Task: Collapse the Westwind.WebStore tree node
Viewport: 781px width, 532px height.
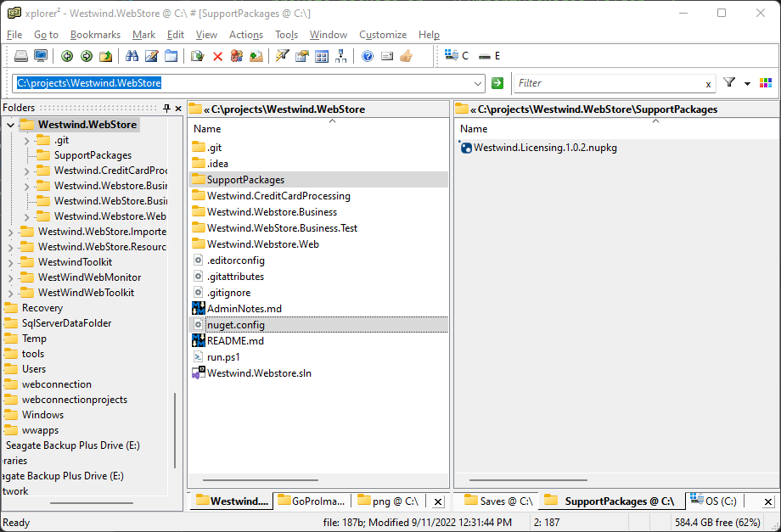Action: tap(10, 125)
